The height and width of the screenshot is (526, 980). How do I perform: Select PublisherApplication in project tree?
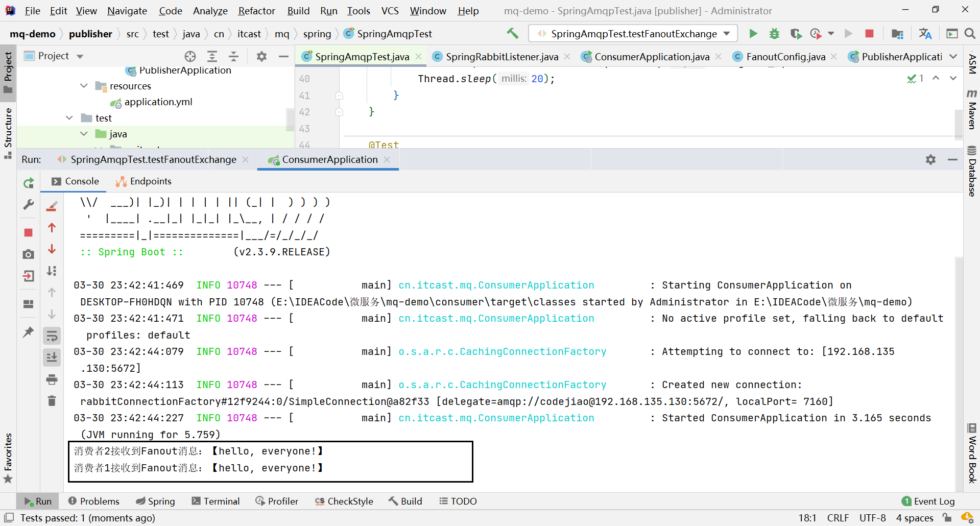click(185, 70)
